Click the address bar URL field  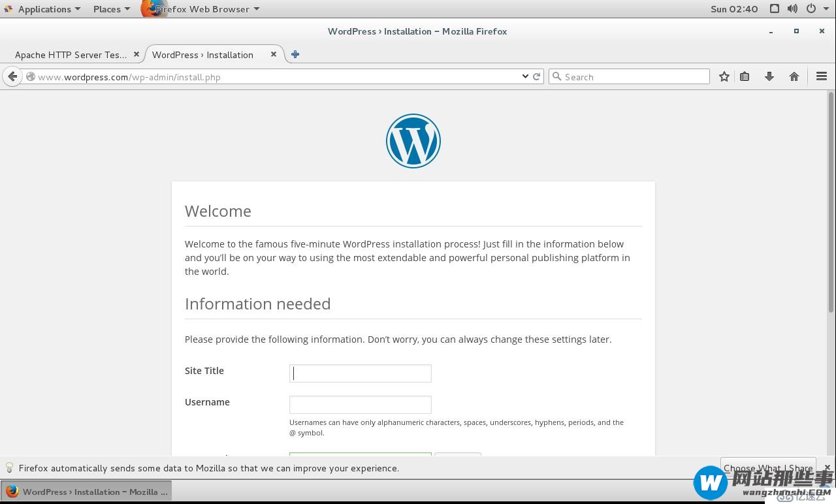click(x=278, y=76)
